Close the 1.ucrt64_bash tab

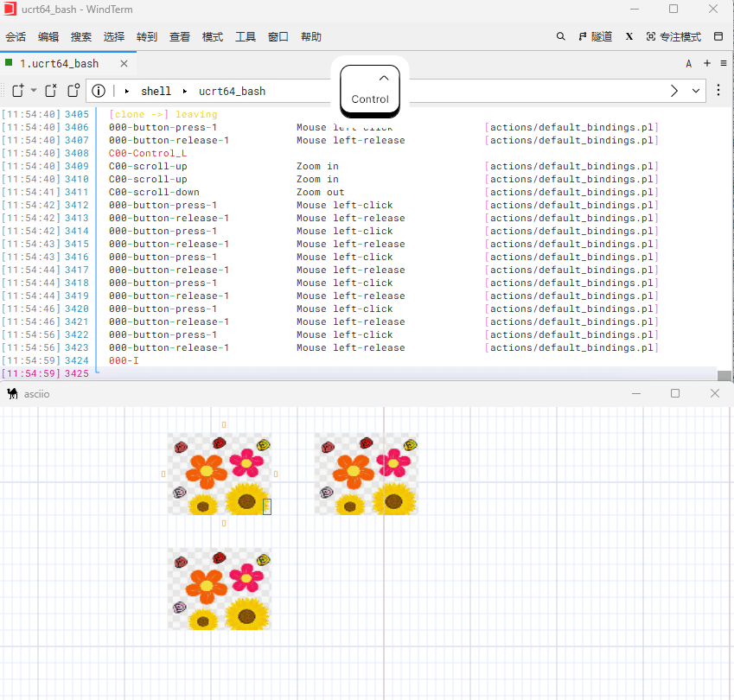click(124, 63)
